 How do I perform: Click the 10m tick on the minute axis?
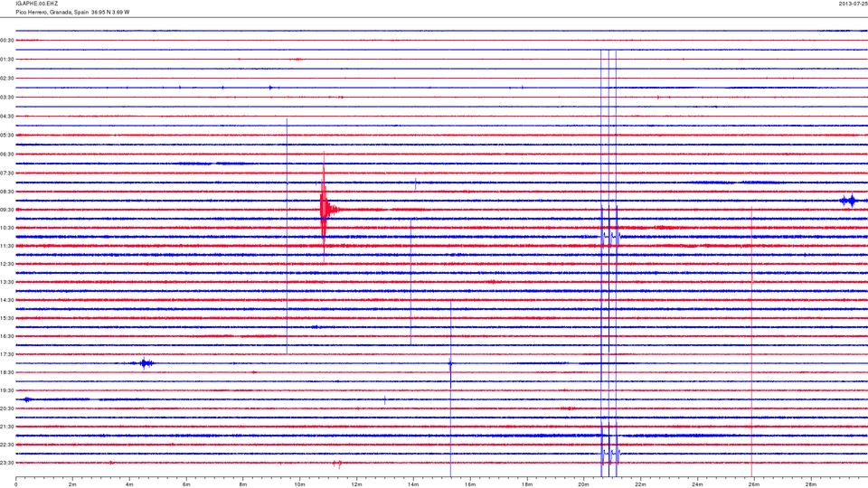tap(299, 484)
